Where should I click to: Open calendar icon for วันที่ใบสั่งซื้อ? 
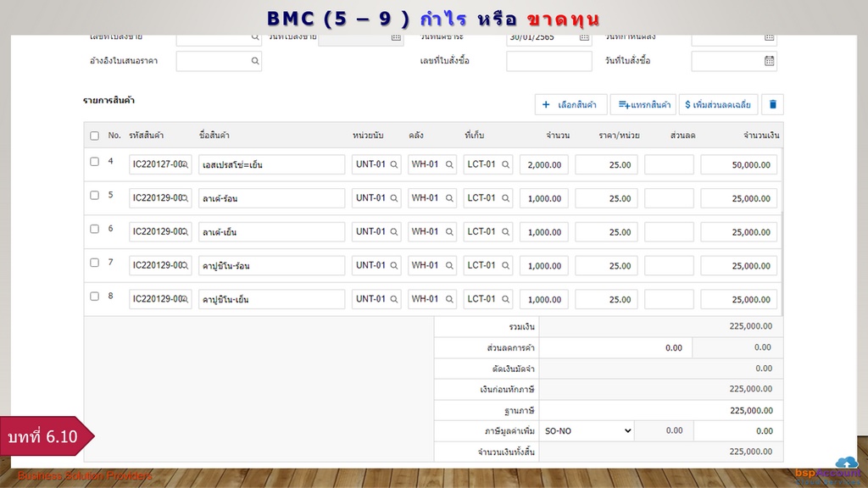point(769,61)
